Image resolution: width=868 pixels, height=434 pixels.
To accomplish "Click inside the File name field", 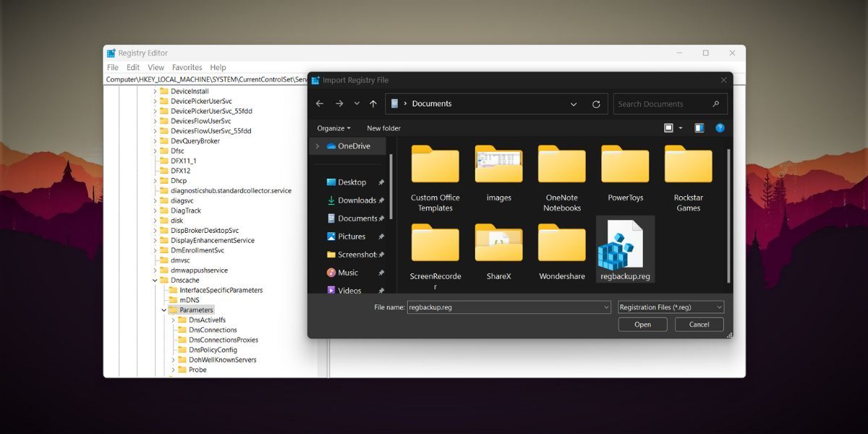I will click(506, 307).
